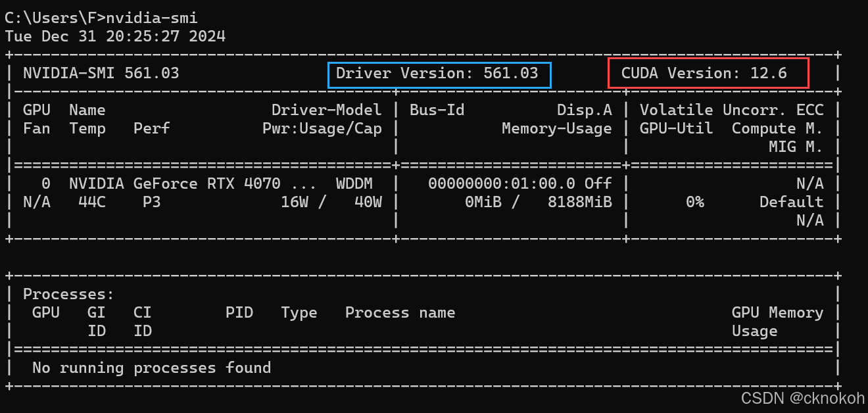Click the 'Driver-Model' column header

click(x=327, y=110)
